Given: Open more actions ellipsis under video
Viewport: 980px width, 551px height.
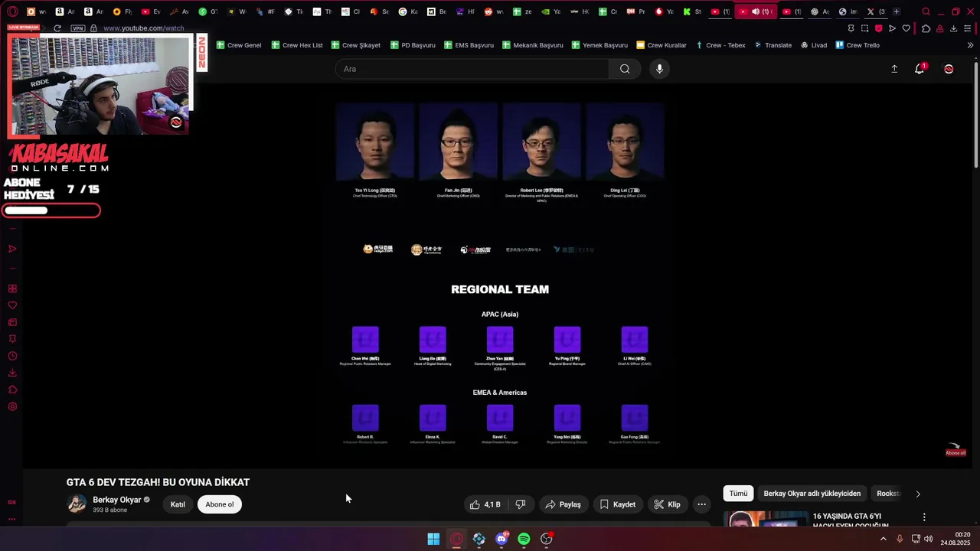Looking at the screenshot, I should (701, 504).
